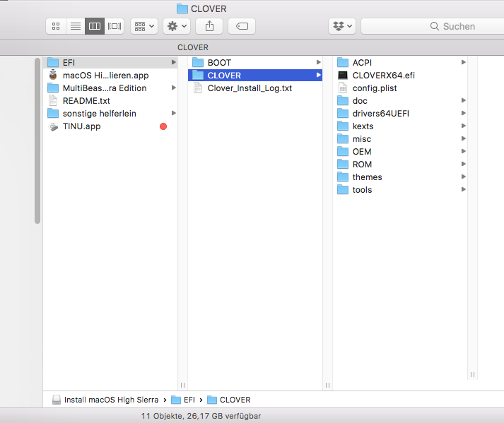504x423 pixels.
Task: Select CLOVERX64.efi file
Action: pyautogui.click(x=400, y=75)
